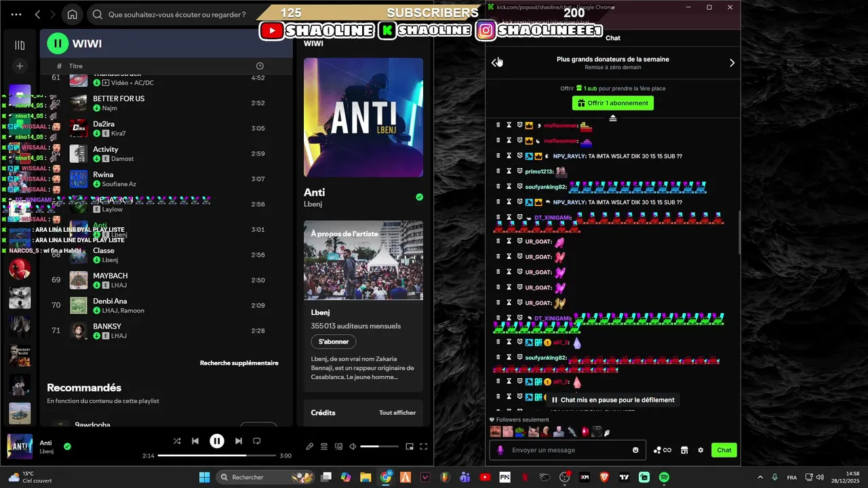Show hidden system tray icons
This screenshot has width=868, height=488.
[759, 477]
